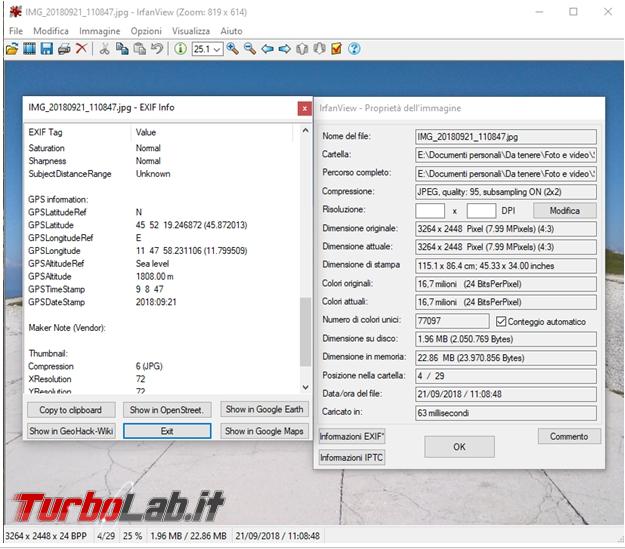Viewport: 625px width, 549px height.
Task: Click the Cut scissors icon
Action: (104, 49)
